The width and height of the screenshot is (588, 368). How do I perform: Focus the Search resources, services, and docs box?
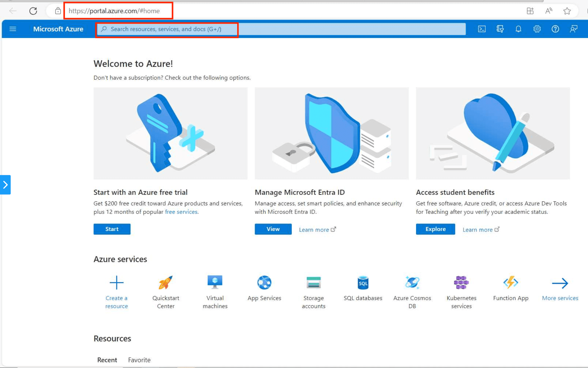point(282,29)
